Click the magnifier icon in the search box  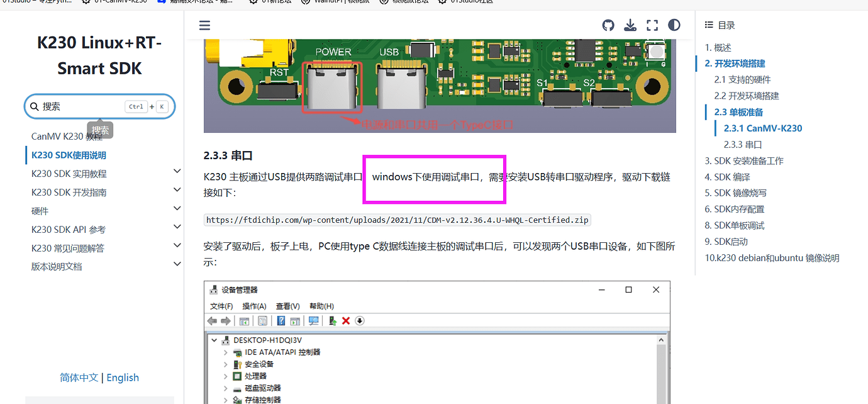(35, 106)
